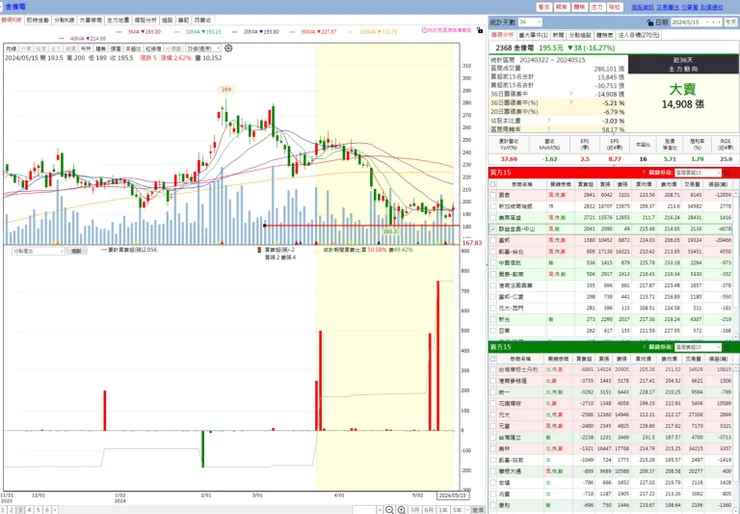Switch to the 分點K線 tab
This screenshot has width=740, height=514.
click(64, 20)
